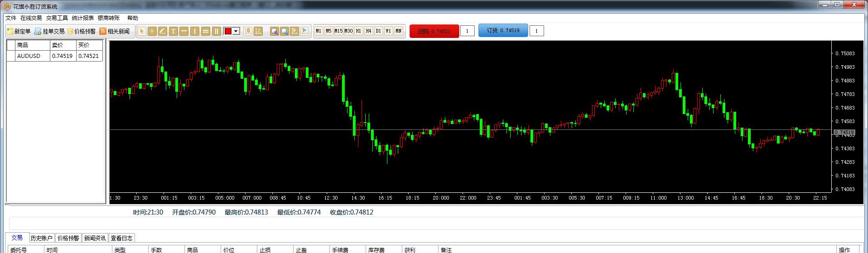Screen dimensions: 868x253
Task: Switch chart to M15 timeframe
Action: point(338,31)
